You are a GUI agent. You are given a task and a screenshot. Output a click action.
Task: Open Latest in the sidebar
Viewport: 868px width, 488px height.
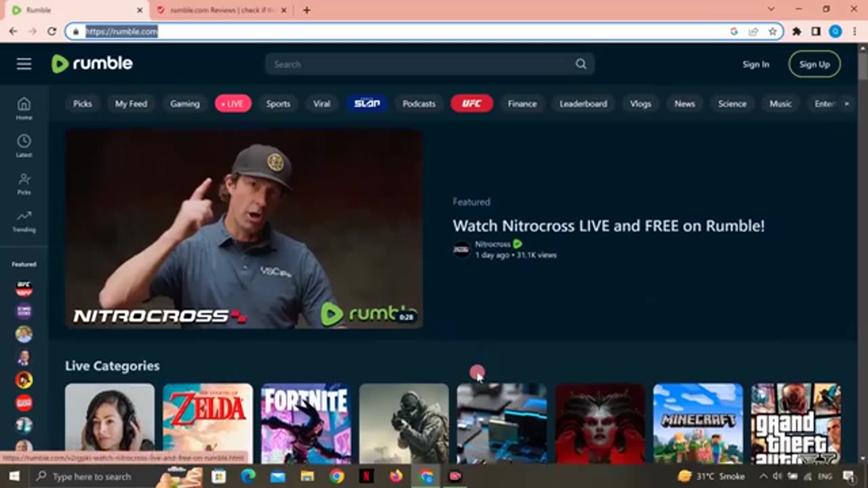(x=24, y=145)
